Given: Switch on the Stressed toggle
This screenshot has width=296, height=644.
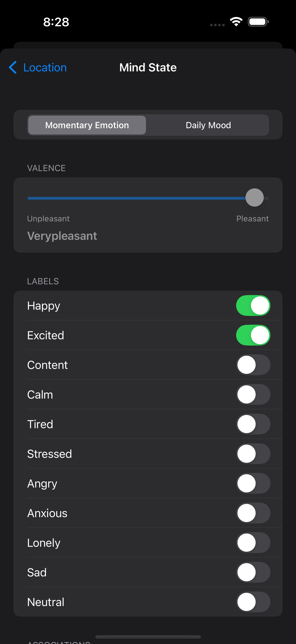Looking at the screenshot, I should tap(253, 454).
